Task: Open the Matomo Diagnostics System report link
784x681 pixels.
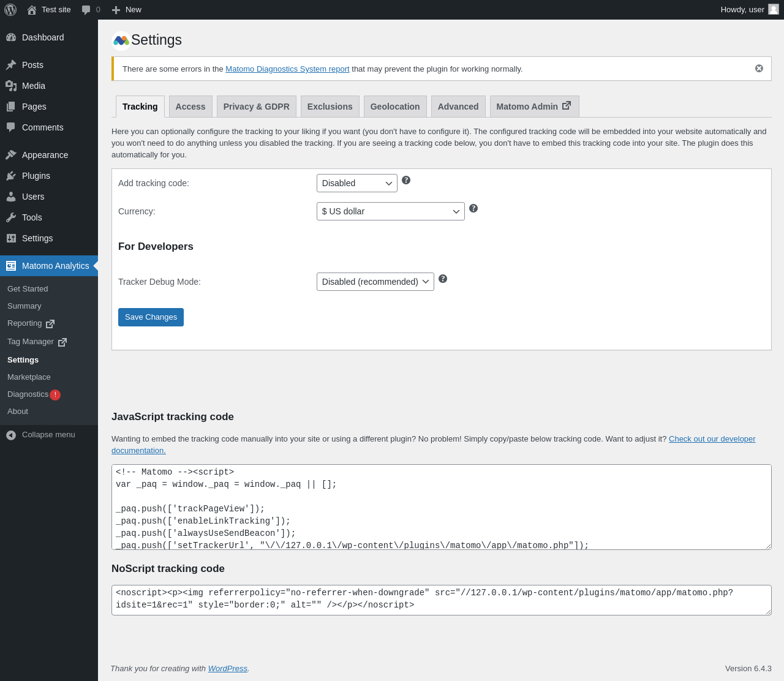Action: 287,69
